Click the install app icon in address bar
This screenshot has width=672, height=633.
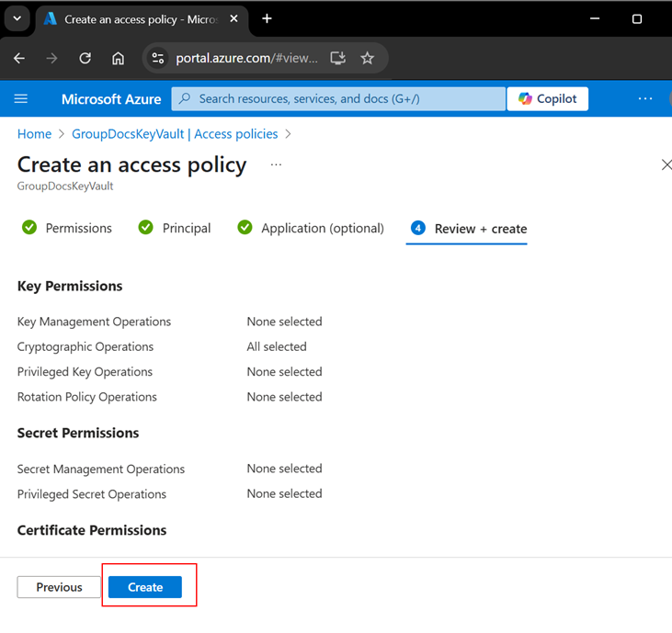point(338,58)
